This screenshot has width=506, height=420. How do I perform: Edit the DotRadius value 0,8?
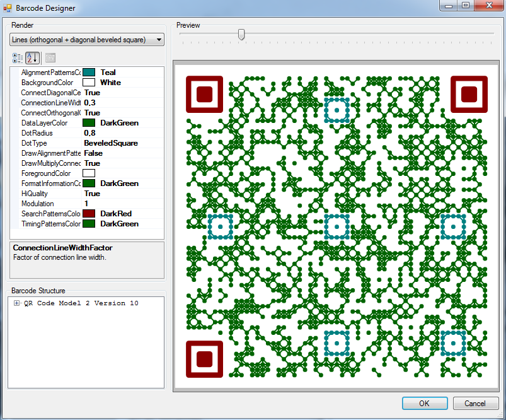click(x=89, y=133)
